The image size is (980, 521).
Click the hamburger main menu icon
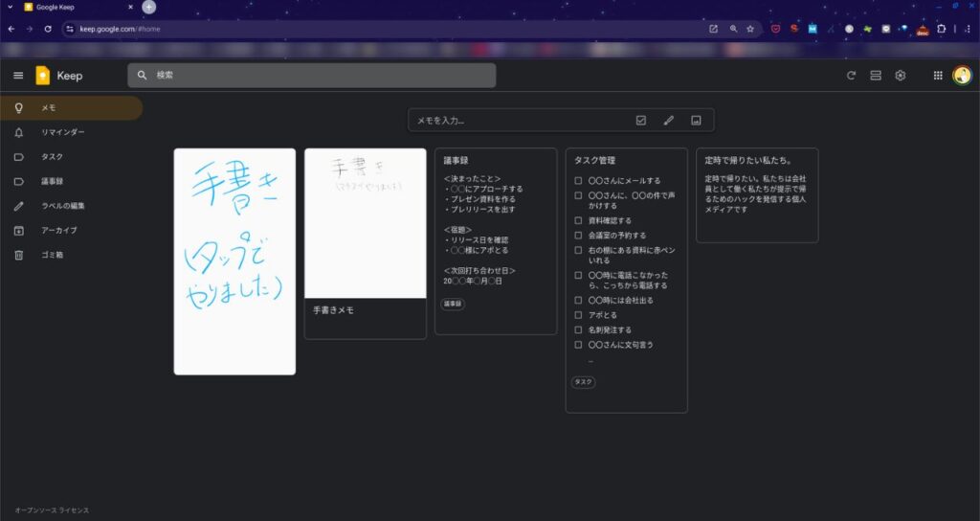[18, 76]
